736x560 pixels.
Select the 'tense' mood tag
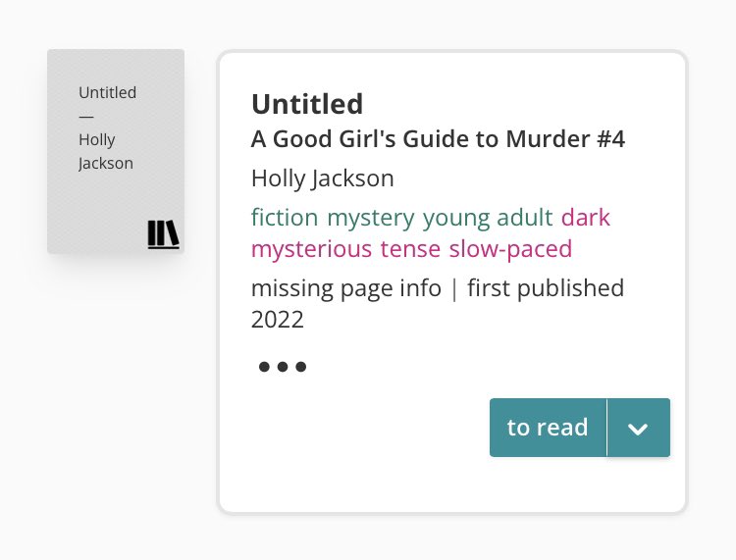[x=410, y=248]
